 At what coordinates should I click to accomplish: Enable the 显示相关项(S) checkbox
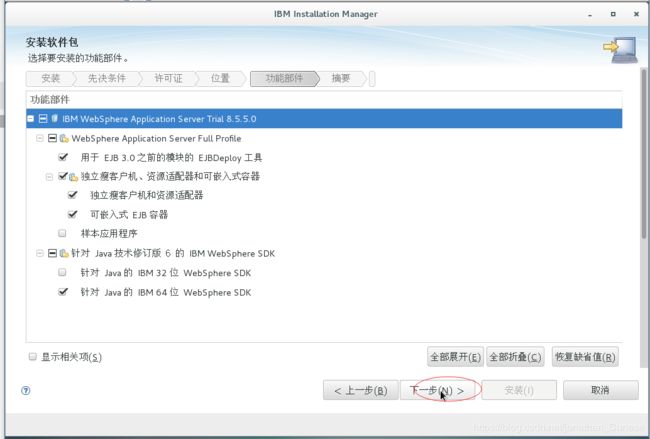33,357
